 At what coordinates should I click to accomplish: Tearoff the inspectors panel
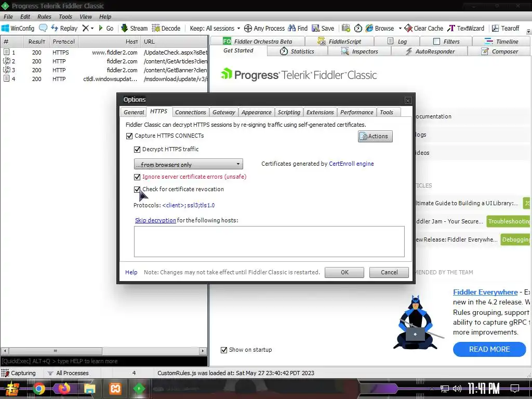click(506, 28)
